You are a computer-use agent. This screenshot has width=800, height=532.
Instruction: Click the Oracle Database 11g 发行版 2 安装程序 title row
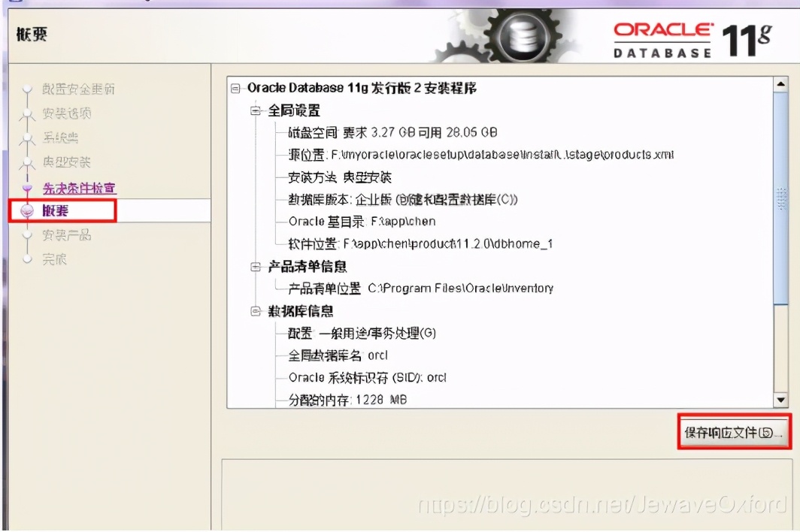362,88
